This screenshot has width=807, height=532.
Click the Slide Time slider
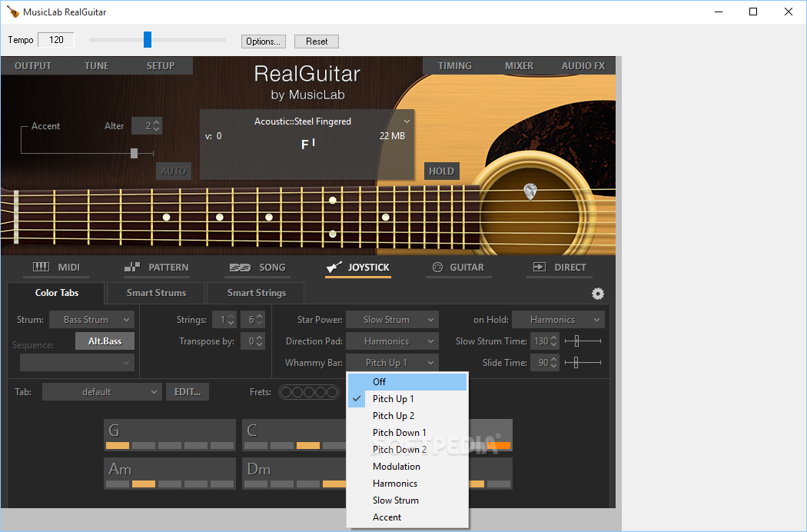[583, 363]
